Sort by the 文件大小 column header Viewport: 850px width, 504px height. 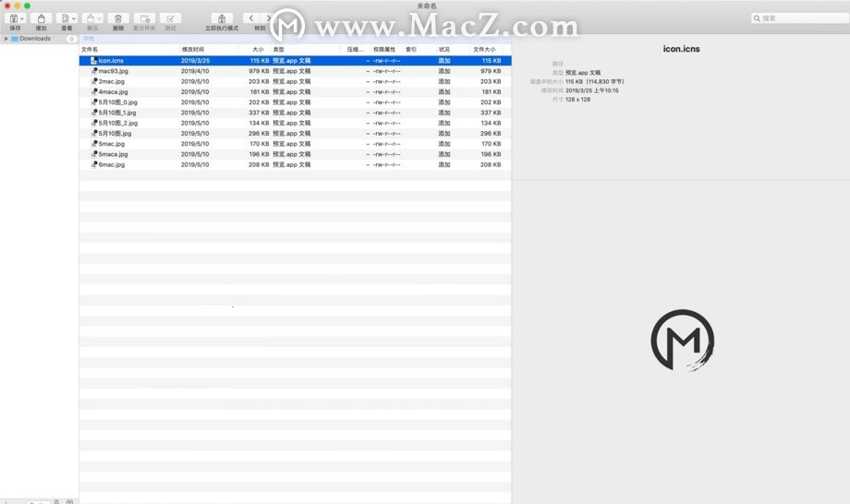point(484,49)
